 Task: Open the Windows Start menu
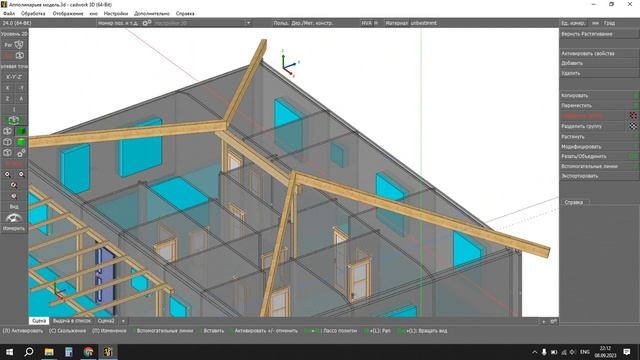click(x=9, y=351)
